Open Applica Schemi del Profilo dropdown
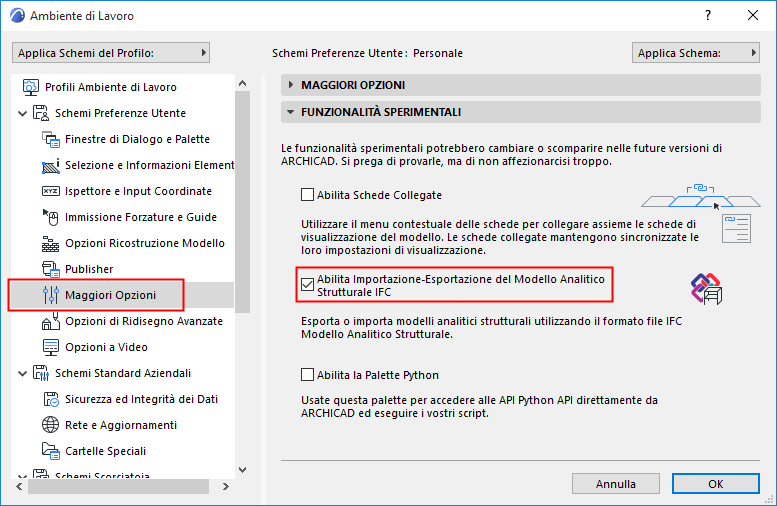 coord(111,53)
